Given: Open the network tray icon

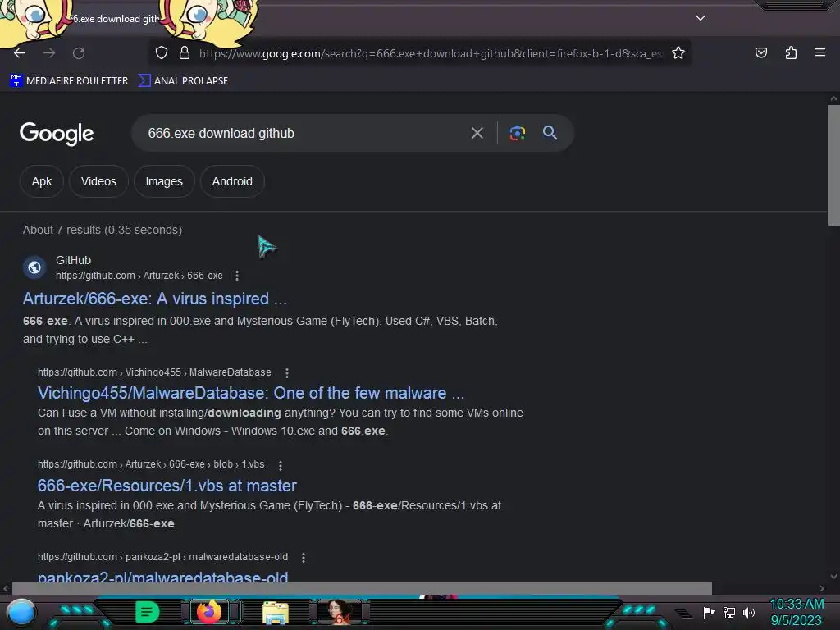Looking at the screenshot, I should (728, 612).
